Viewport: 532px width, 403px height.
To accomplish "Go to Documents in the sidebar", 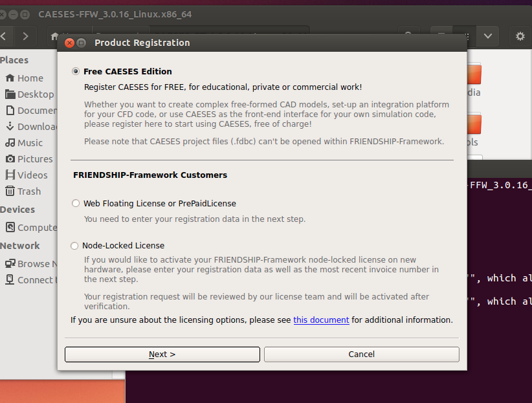I will (x=31, y=111).
